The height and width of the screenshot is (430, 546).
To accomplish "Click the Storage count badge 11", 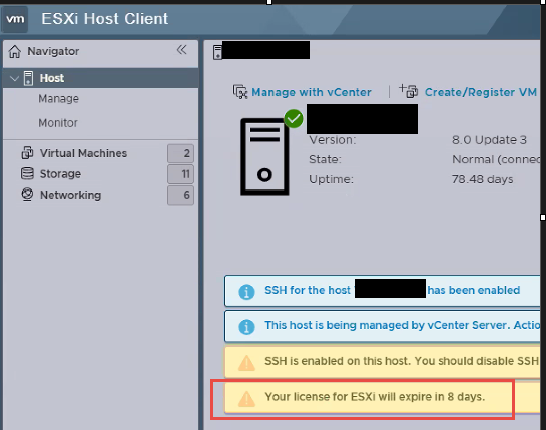I will pos(180,174).
